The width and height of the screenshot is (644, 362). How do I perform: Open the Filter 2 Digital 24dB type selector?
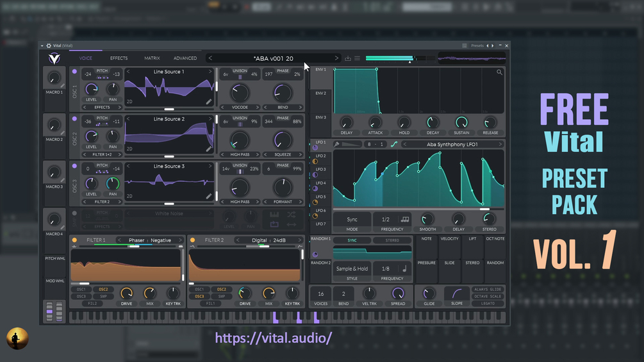[268, 240]
